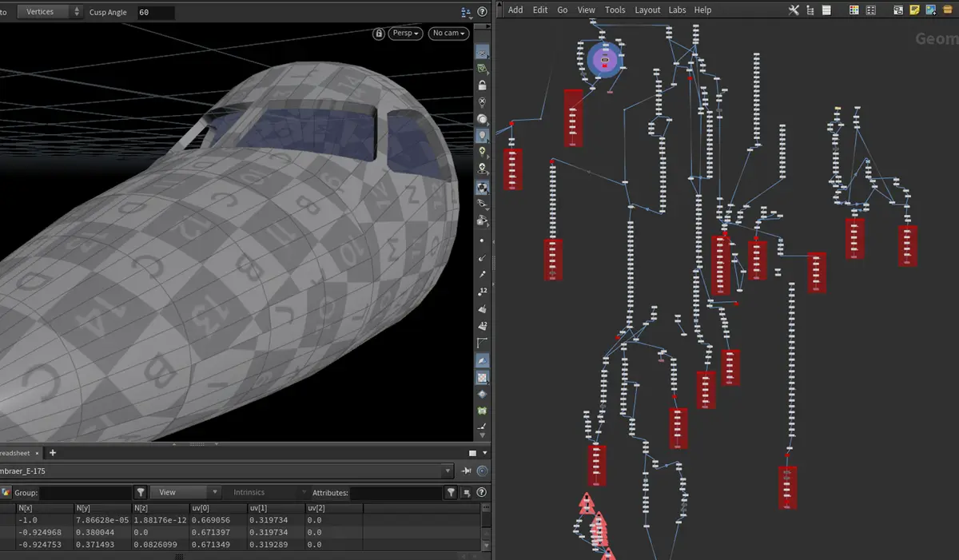The width and height of the screenshot is (959, 560).
Task: Click the black-and-white shading mode icon in sidebar
Action: pyautogui.click(x=483, y=188)
